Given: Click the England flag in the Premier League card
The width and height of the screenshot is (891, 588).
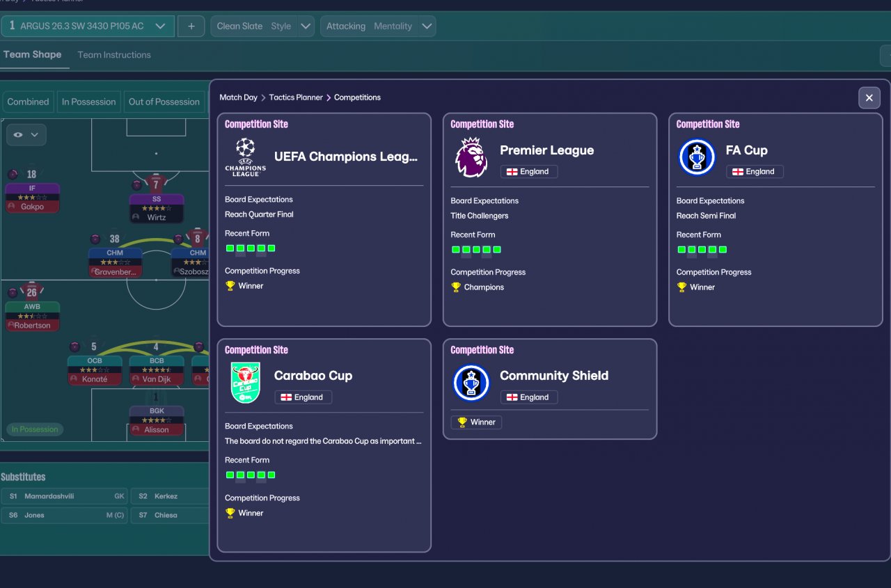Looking at the screenshot, I should click(x=512, y=172).
